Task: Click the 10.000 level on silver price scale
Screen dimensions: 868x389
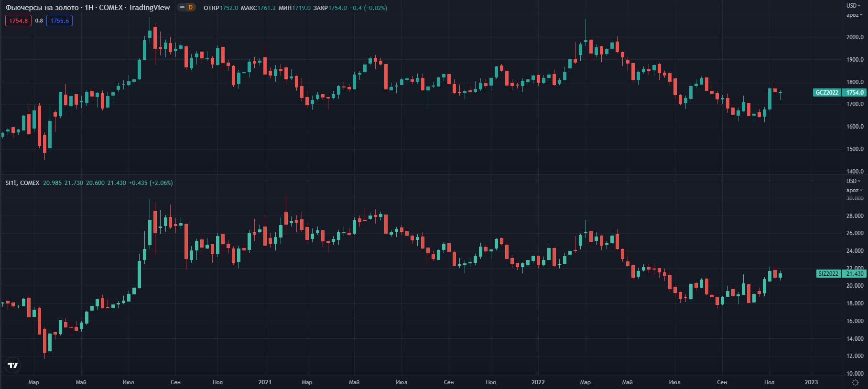Action: [x=855, y=374]
